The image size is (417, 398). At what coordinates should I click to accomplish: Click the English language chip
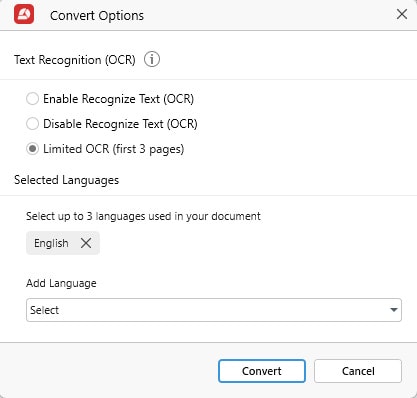tap(63, 243)
